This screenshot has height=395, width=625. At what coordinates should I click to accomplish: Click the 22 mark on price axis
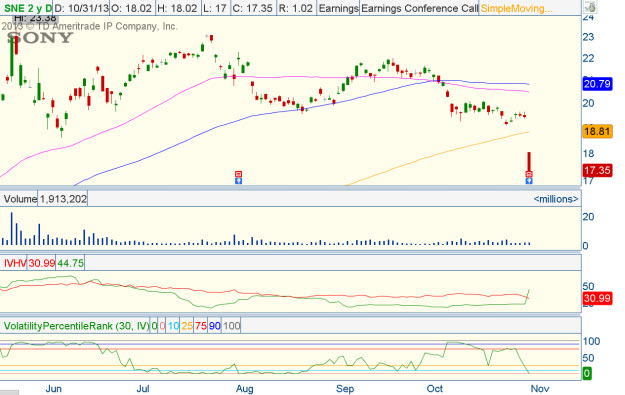(x=588, y=59)
